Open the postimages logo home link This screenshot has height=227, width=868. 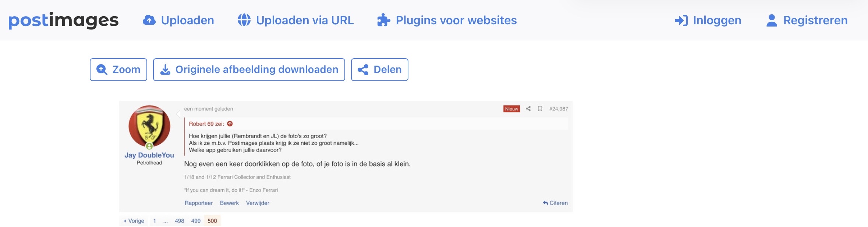coord(63,20)
